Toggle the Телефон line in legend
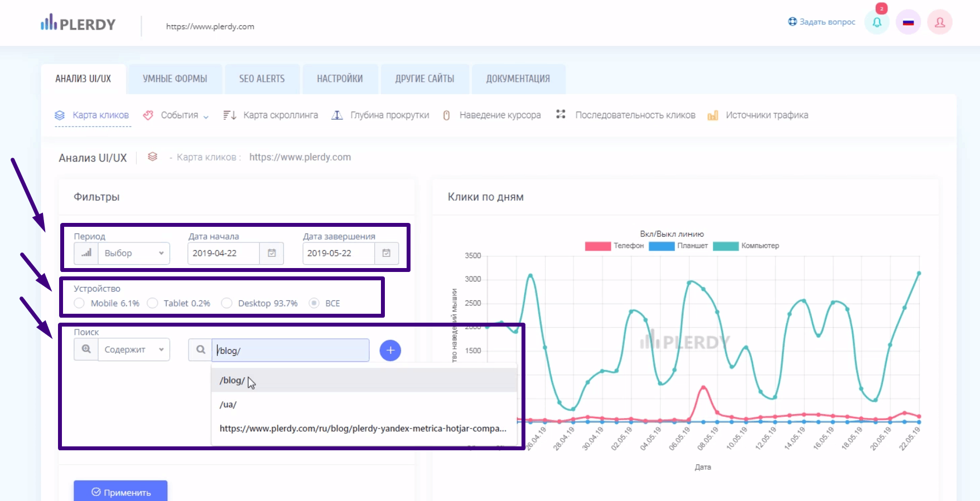The width and height of the screenshot is (980, 501). click(614, 246)
